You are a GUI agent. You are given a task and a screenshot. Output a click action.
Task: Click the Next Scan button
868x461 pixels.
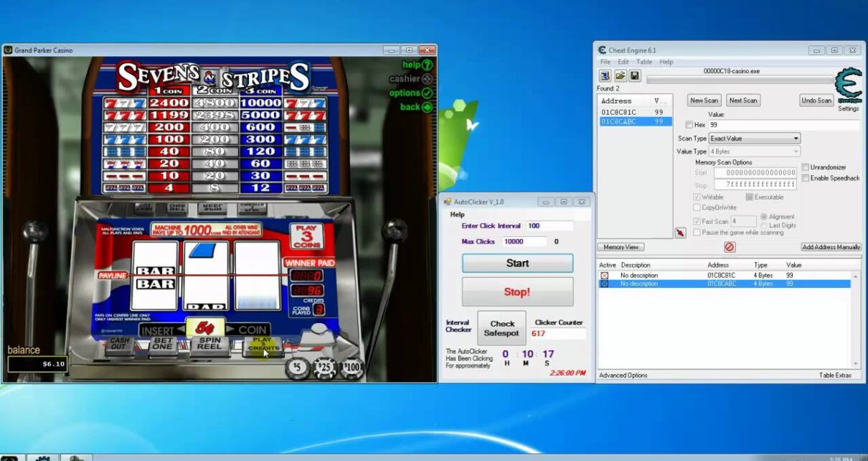coord(743,101)
